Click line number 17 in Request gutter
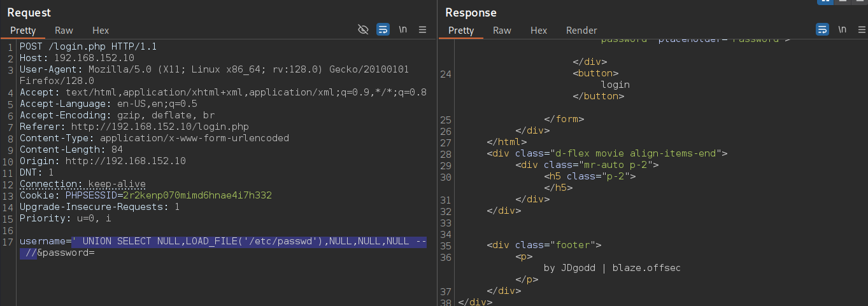The image size is (868, 306). click(8, 241)
